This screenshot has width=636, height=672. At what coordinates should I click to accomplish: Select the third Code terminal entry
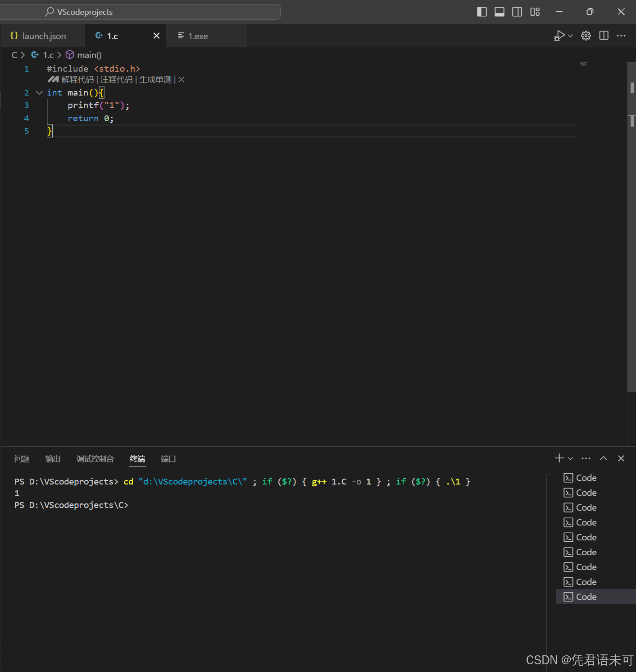coord(596,507)
